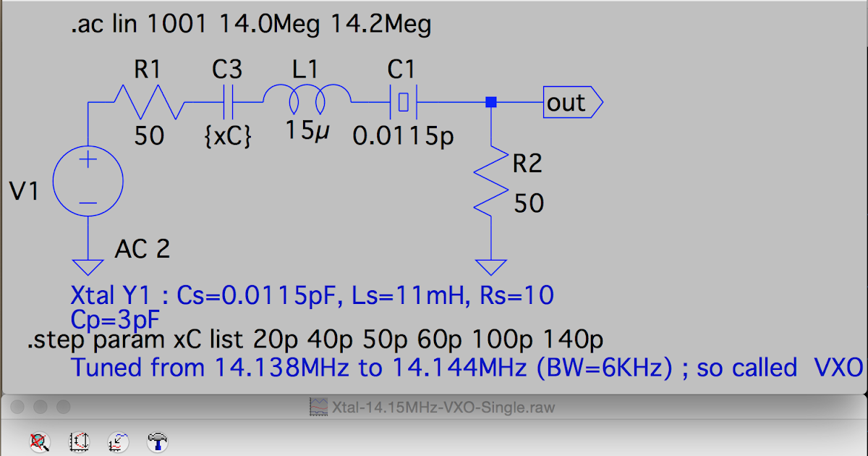Click the waveform thumbnail beside the raw filename

click(318, 406)
